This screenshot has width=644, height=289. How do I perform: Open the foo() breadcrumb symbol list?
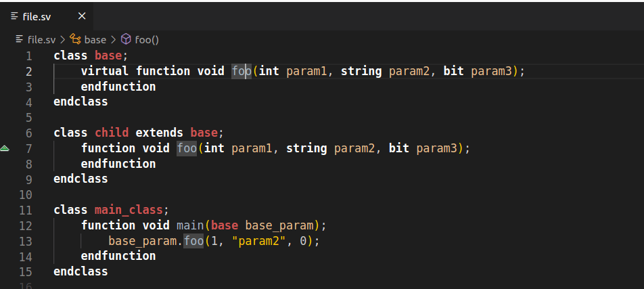click(147, 40)
